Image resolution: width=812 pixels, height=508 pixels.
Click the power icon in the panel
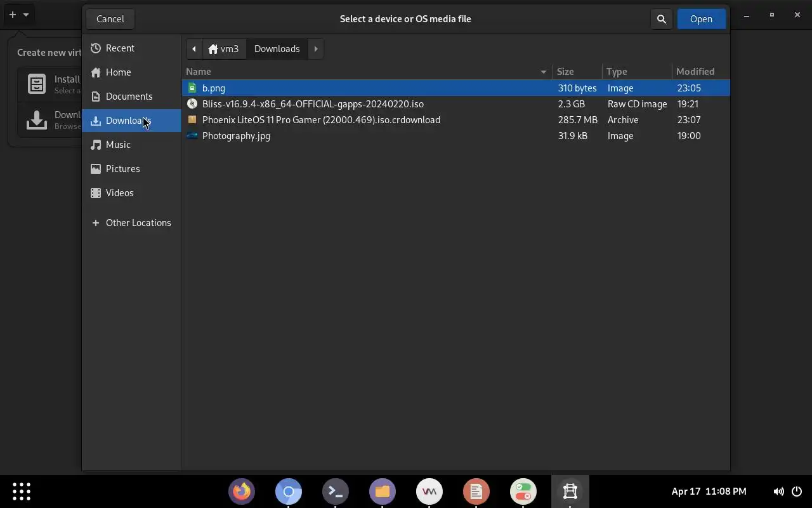(x=797, y=491)
